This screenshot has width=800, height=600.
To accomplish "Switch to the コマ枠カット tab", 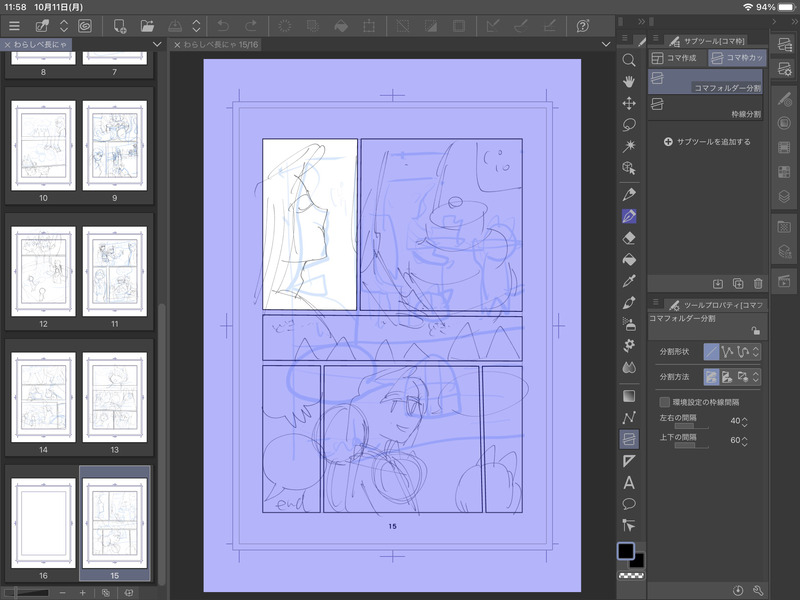I will coord(737,58).
